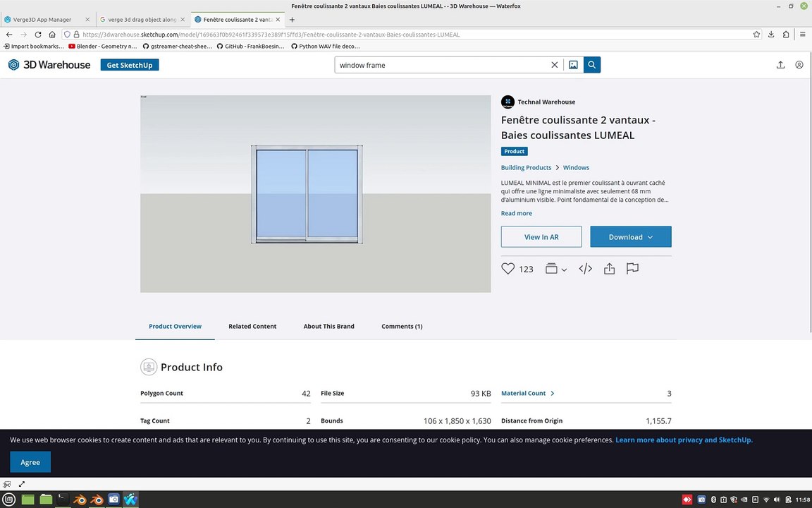812x508 pixels.
Task: Clear the search box with the X icon
Action: coord(554,65)
